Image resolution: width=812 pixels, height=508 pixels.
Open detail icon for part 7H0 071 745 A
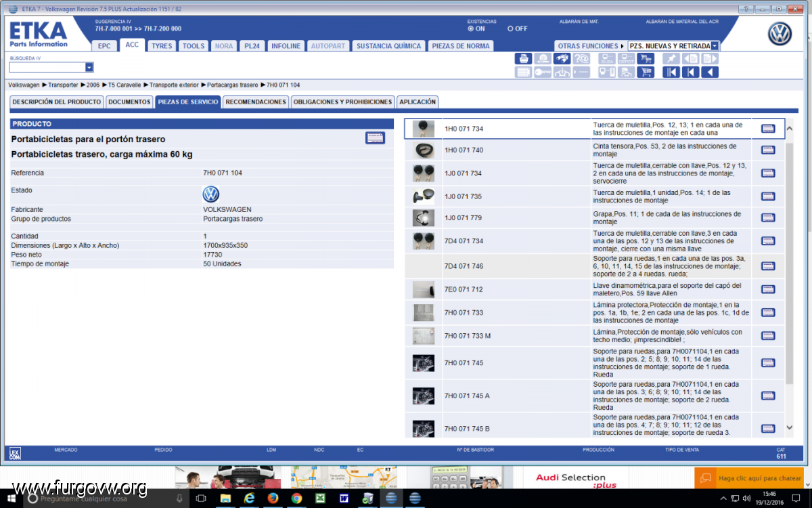point(768,396)
